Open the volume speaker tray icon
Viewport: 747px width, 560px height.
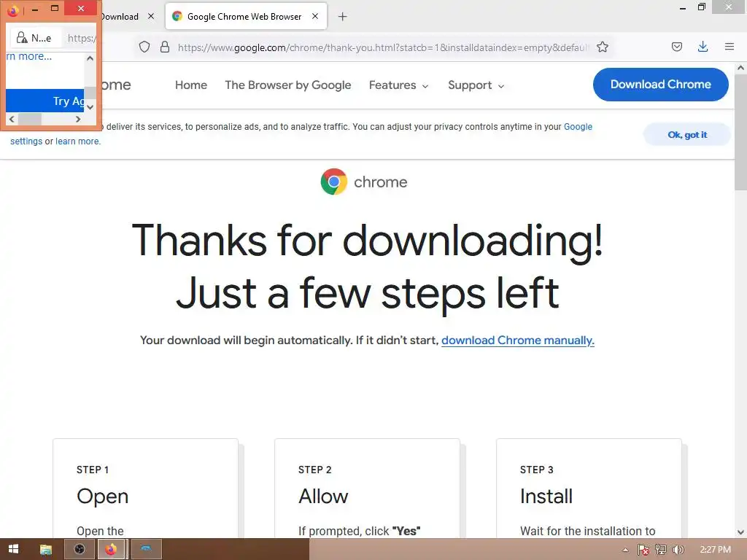(x=678, y=550)
